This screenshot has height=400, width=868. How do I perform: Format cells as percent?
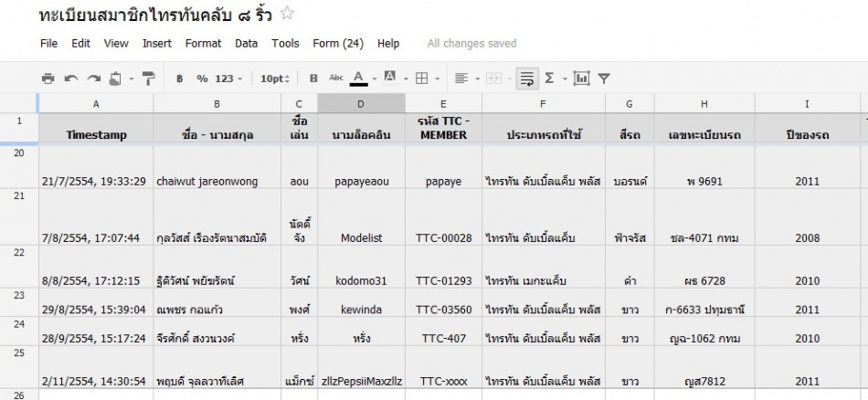202,79
